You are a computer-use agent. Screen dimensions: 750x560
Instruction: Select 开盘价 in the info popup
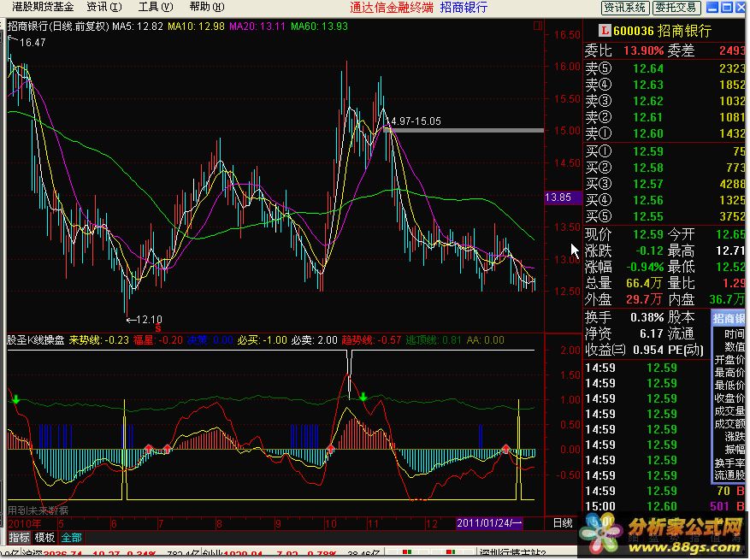729,360
